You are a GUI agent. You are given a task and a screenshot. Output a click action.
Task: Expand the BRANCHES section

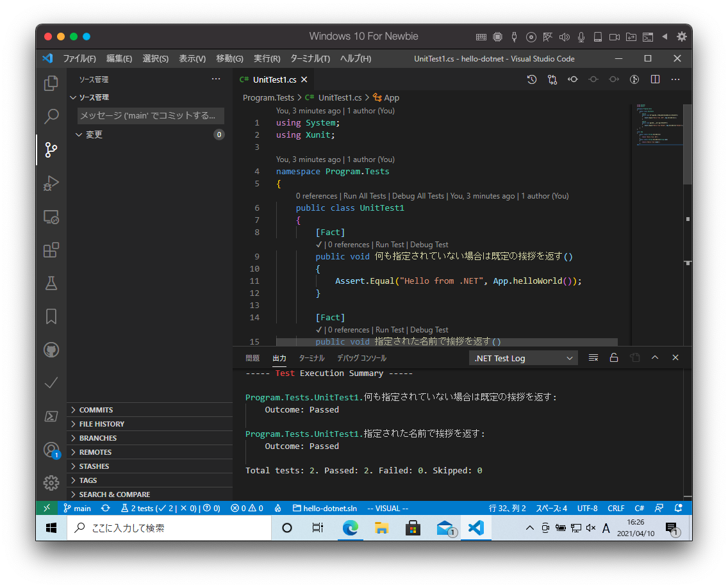click(x=97, y=438)
